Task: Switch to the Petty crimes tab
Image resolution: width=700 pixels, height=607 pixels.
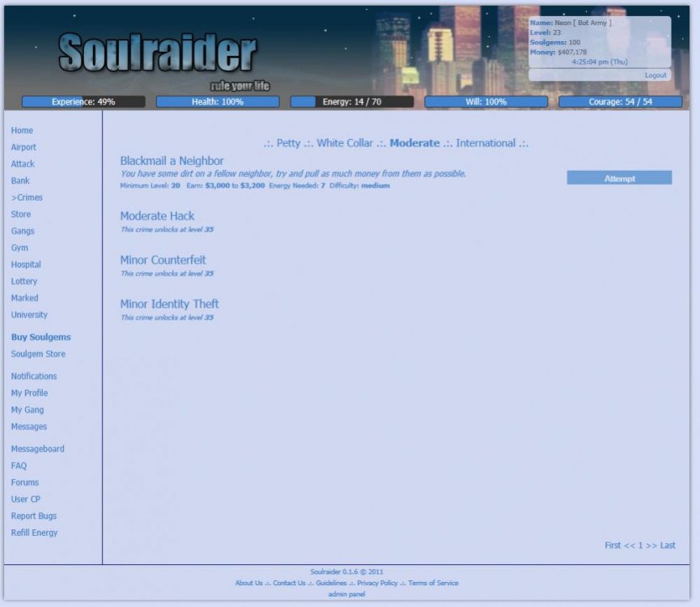Action: [x=288, y=143]
